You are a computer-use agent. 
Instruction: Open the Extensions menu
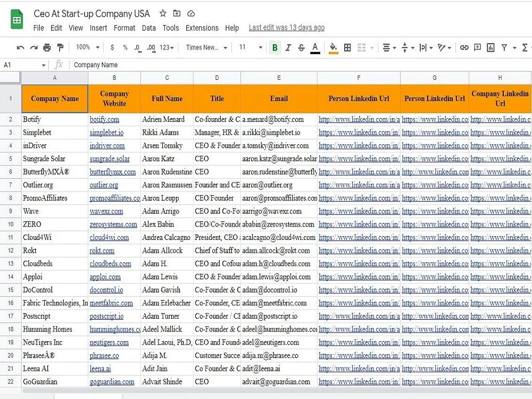[x=202, y=28]
